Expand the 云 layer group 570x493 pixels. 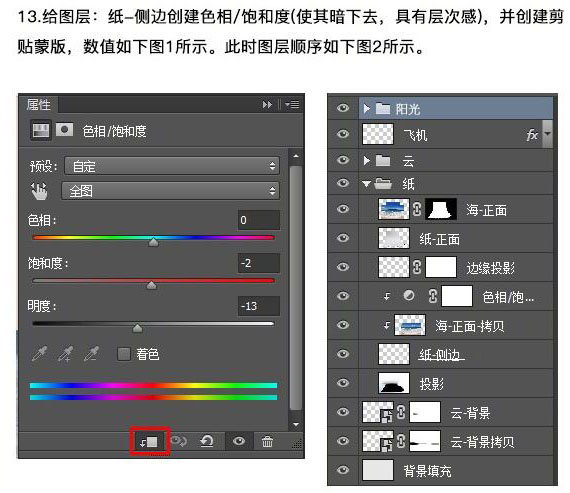point(367,160)
